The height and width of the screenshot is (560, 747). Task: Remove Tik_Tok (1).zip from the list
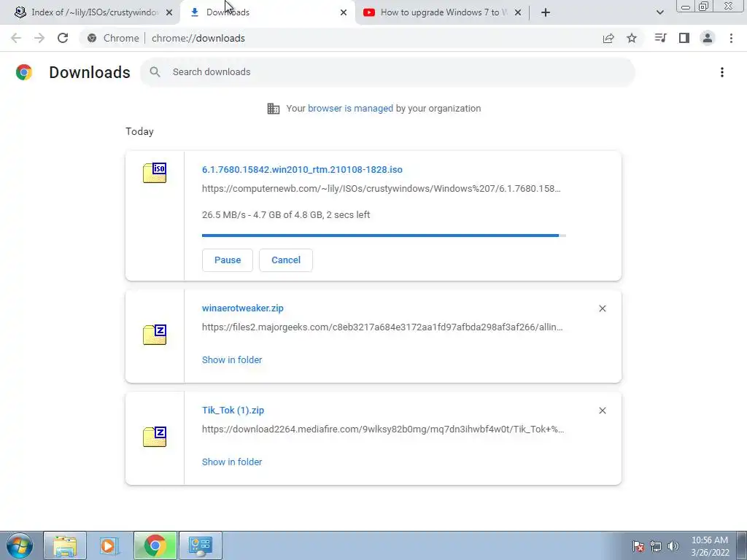coord(602,411)
